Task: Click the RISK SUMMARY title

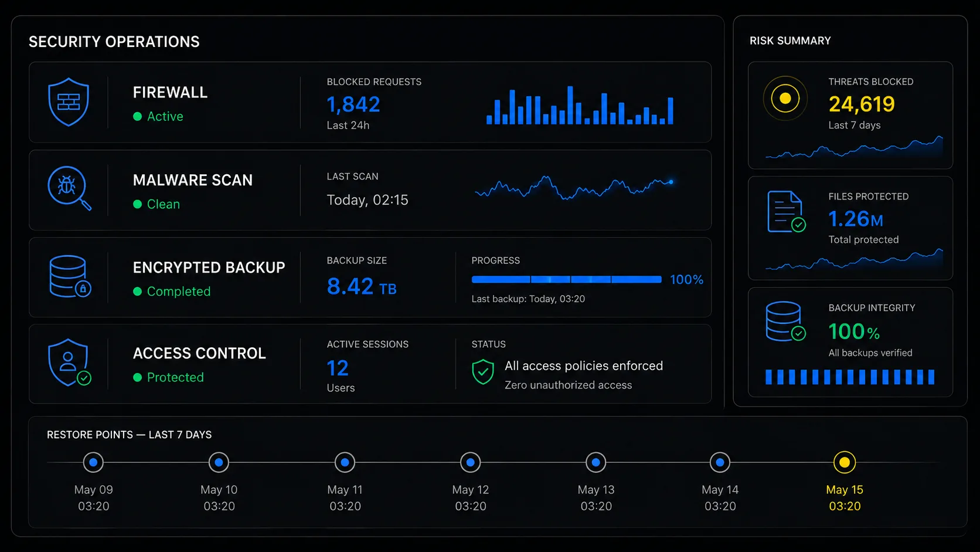Action: [790, 41]
